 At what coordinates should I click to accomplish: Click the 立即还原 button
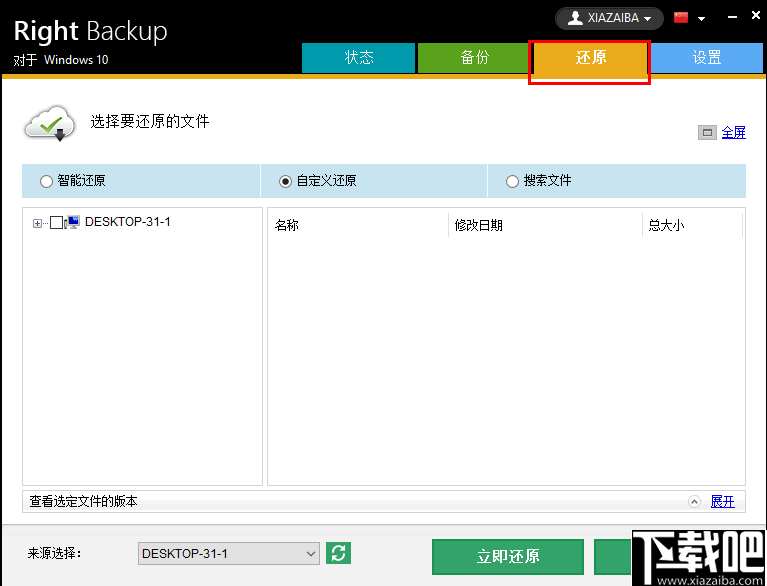coord(508,557)
